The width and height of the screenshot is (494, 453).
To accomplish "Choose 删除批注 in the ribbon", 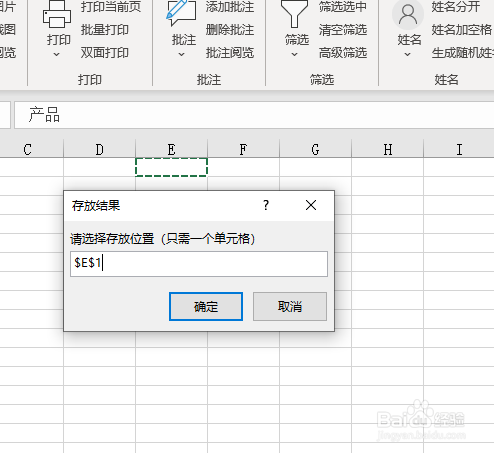I will coord(230,30).
